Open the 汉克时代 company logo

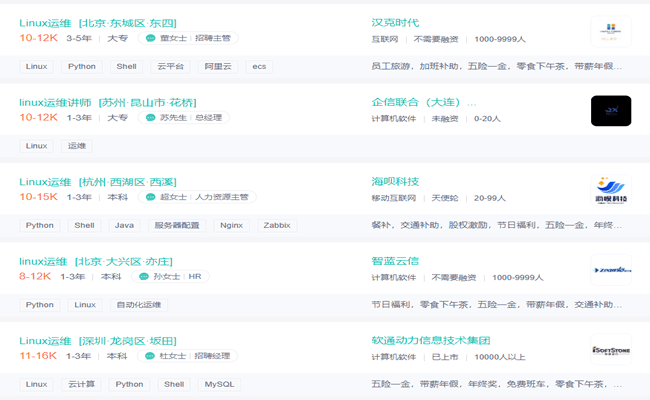pyautogui.click(x=611, y=32)
